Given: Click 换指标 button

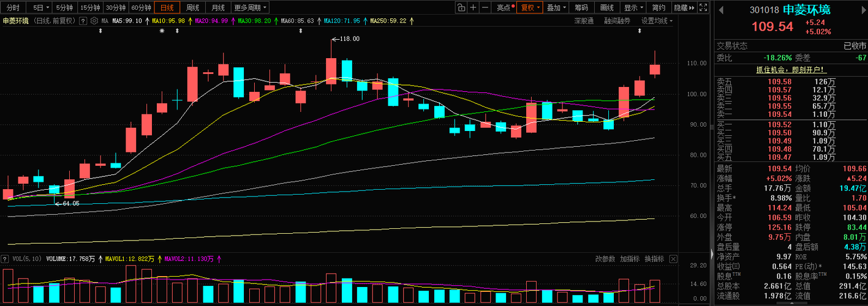Looking at the screenshot, I should pyautogui.click(x=654, y=259).
